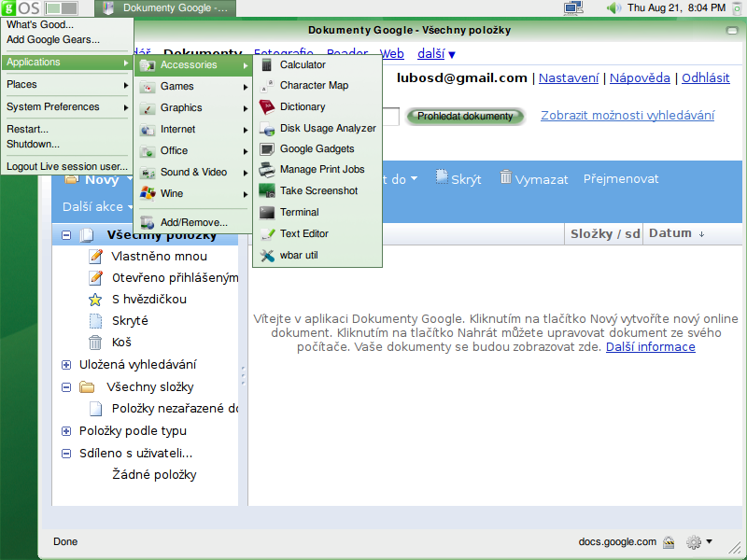Open Manage Print Jobs
The height and width of the screenshot is (560, 747).
coord(317,169)
